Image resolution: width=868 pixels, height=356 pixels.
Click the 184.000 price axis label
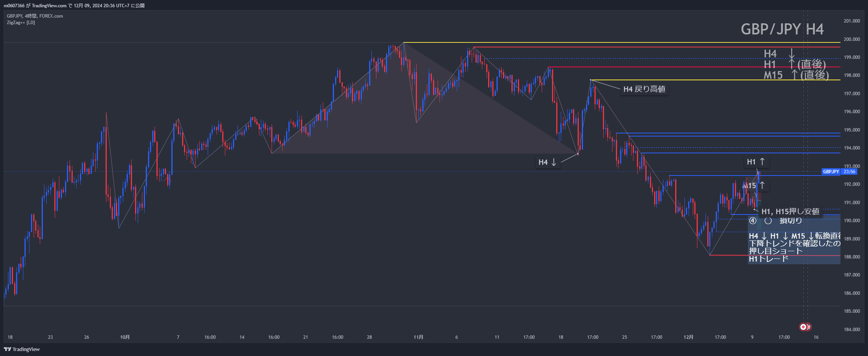tap(852, 330)
